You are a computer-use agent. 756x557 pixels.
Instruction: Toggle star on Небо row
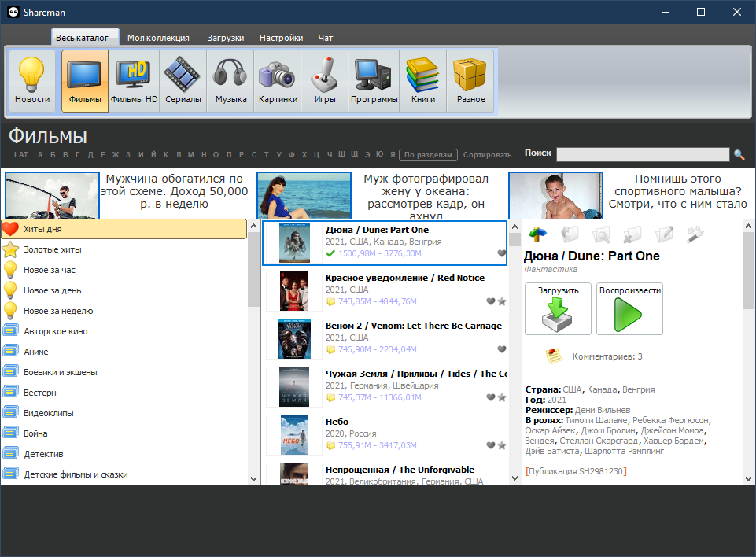[502, 445]
